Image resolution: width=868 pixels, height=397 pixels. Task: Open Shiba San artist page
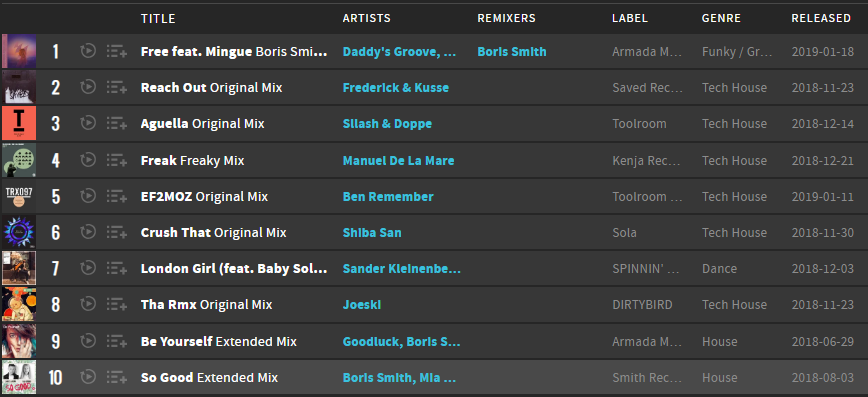(372, 233)
